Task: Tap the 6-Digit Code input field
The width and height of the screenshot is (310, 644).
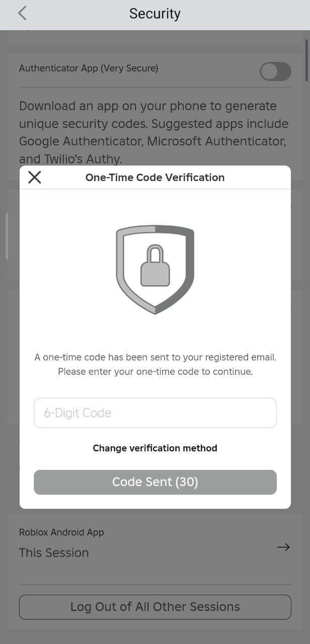Action: tap(155, 413)
